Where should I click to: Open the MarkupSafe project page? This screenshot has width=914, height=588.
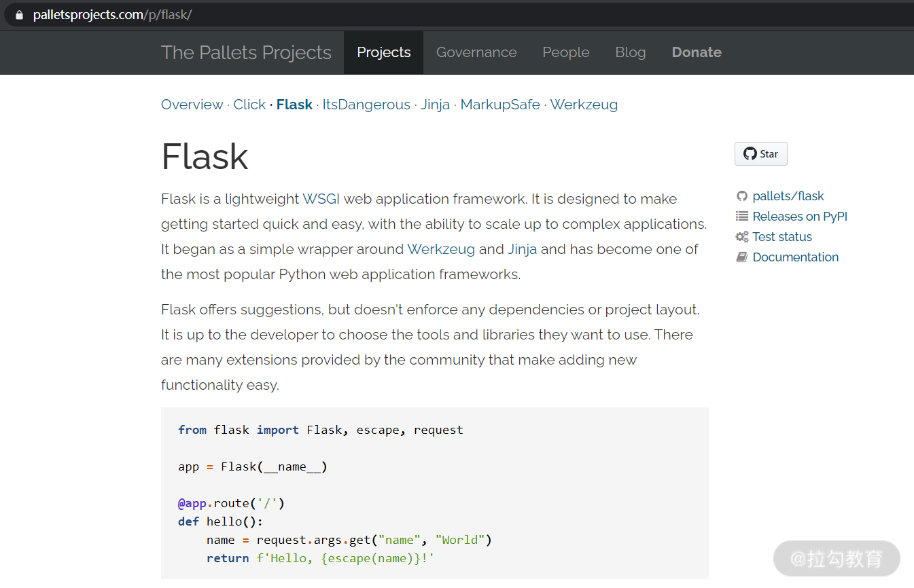pos(500,105)
